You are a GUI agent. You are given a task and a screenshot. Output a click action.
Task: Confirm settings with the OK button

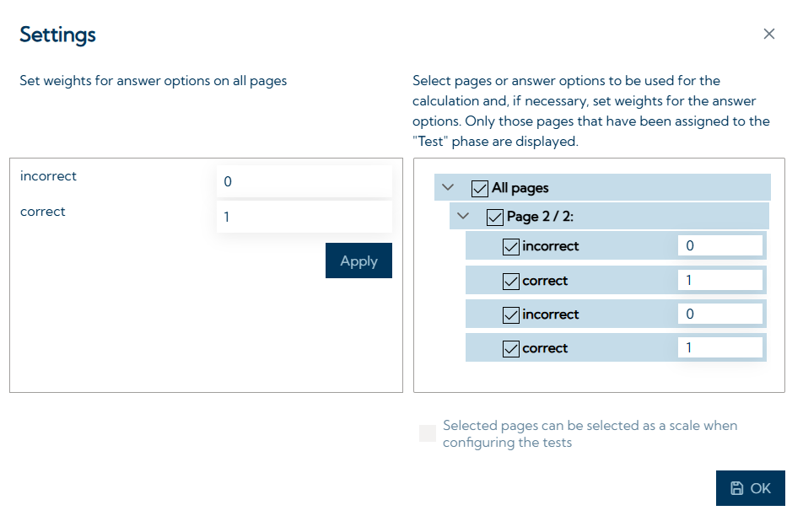tap(750, 488)
